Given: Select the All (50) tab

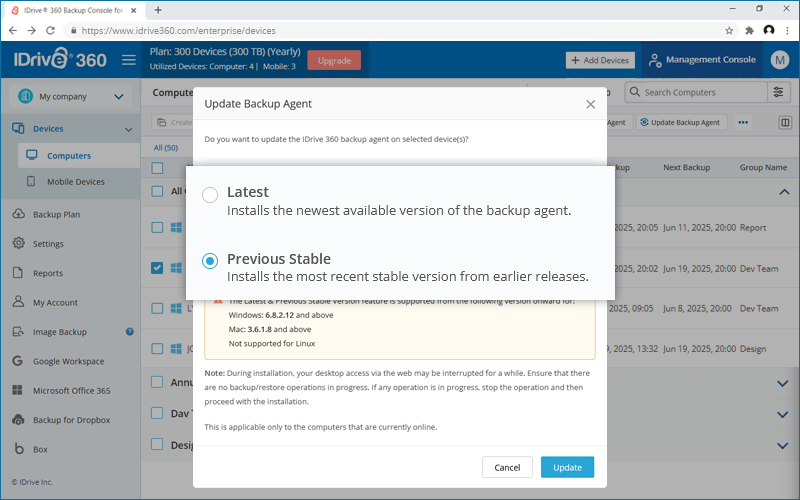Looking at the screenshot, I should tap(166, 148).
